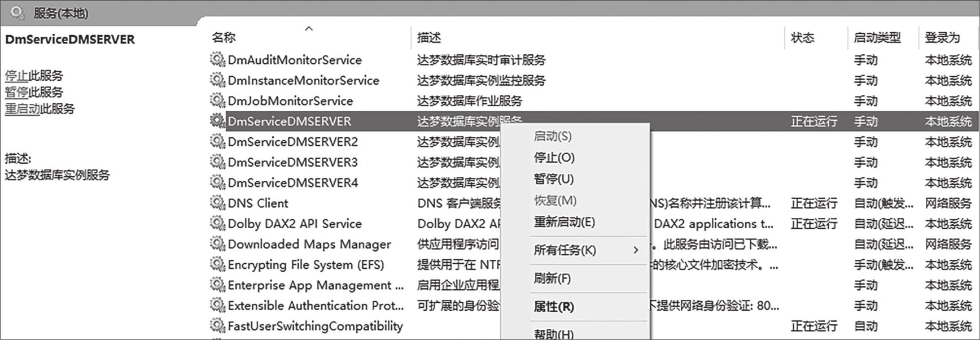Click the gear icon next to DmInstanceMonitorService
Image resolution: width=980 pixels, height=340 pixels.
217,80
